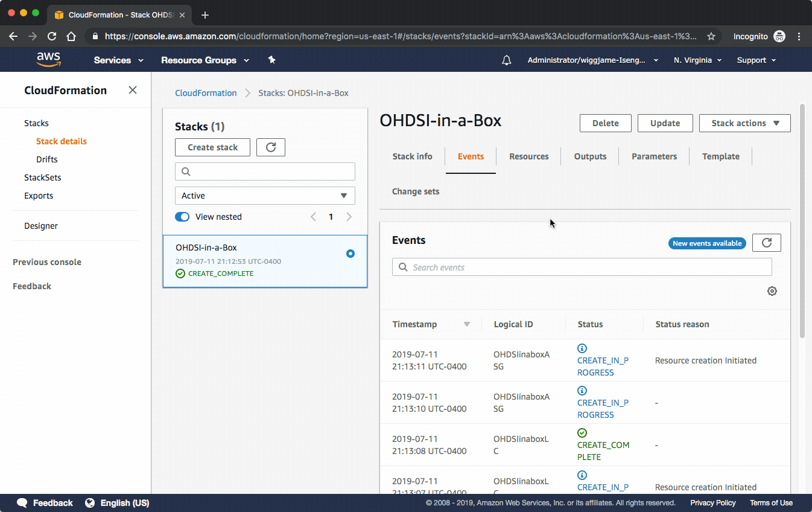Switch to the Stack info tab

pos(413,156)
